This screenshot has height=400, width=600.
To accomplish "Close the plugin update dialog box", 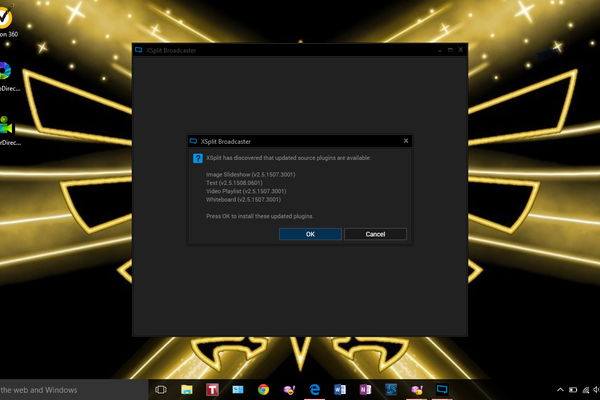I will pos(405,141).
